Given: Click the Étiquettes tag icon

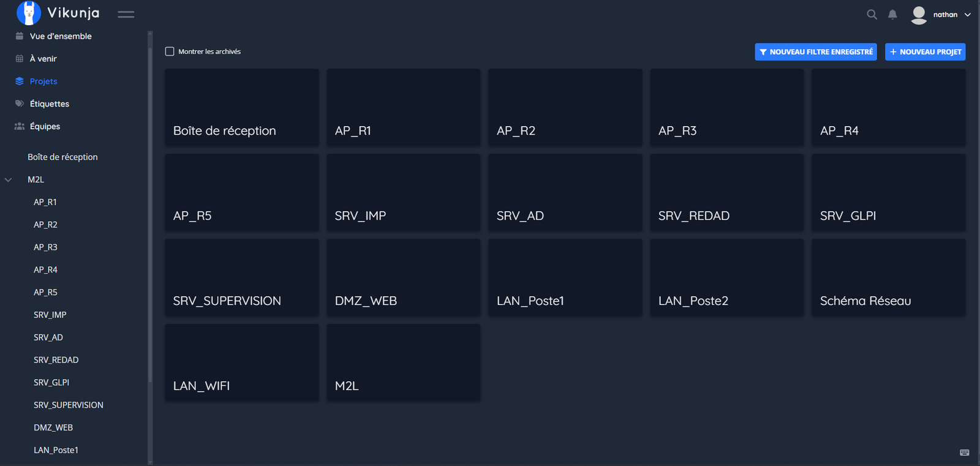Looking at the screenshot, I should tap(20, 103).
